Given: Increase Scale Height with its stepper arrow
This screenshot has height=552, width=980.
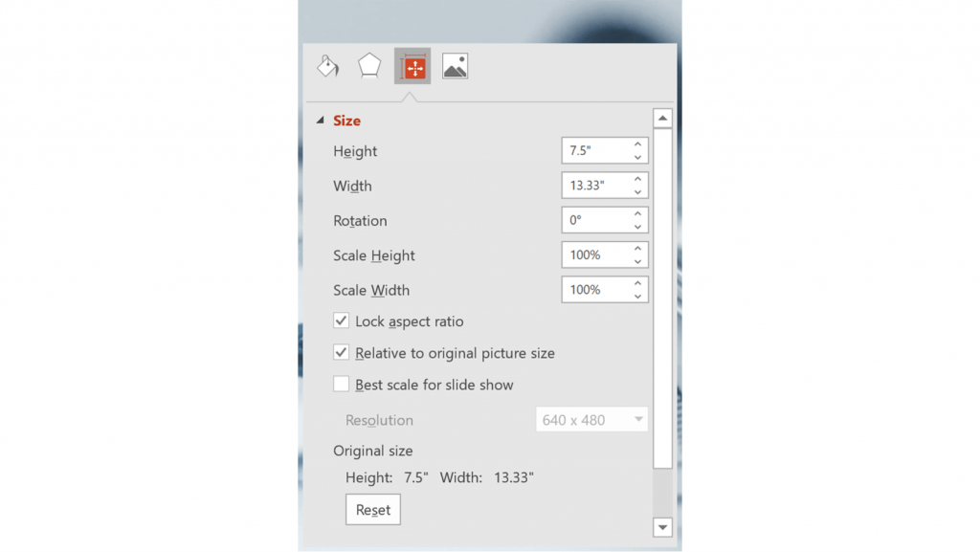Looking at the screenshot, I should [x=640, y=250].
